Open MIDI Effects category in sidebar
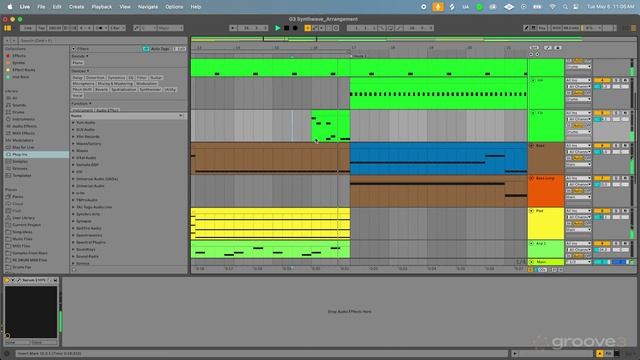This screenshot has width=640, height=360. coord(23,133)
